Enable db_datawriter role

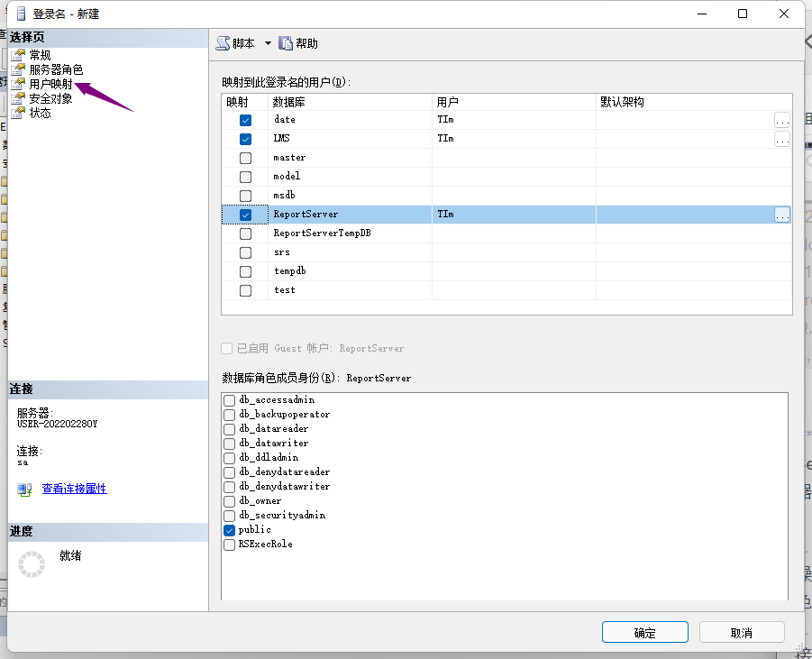(230, 444)
